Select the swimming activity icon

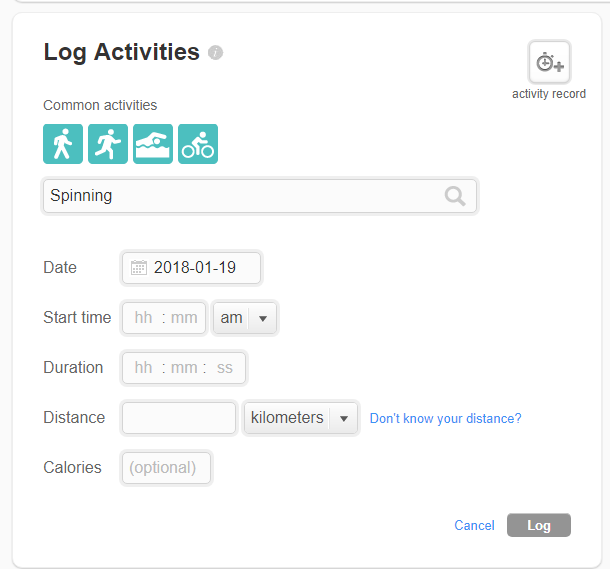click(153, 144)
